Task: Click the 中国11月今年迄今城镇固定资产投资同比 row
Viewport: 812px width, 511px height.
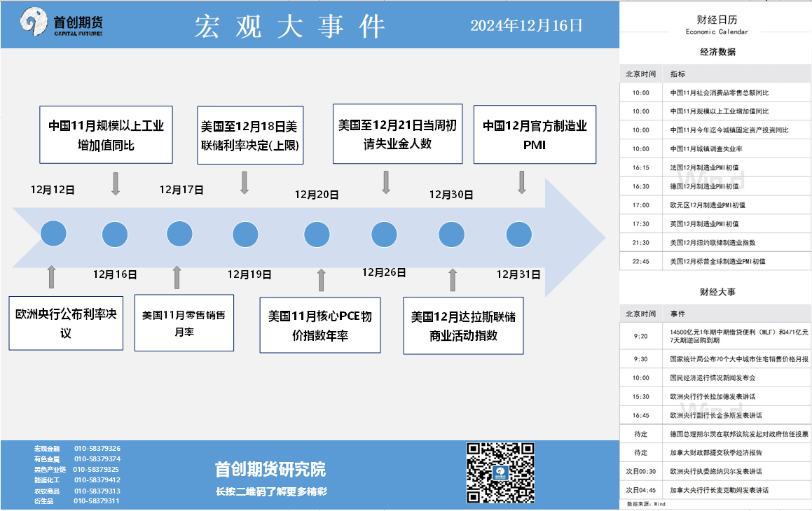Action: (x=715, y=129)
